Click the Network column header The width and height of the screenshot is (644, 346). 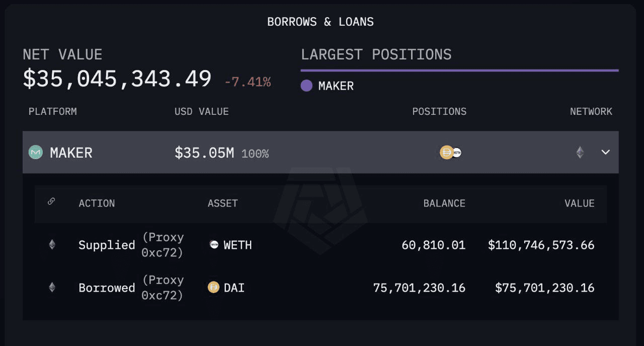591,111
